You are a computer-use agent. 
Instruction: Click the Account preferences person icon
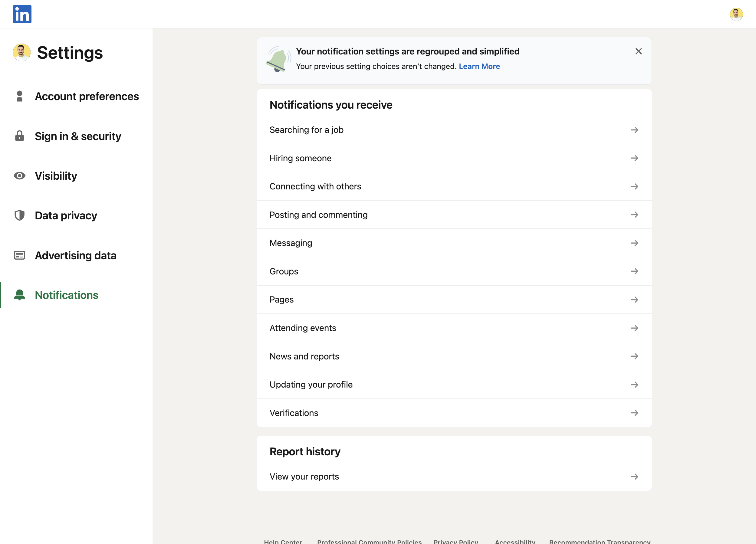[19, 96]
